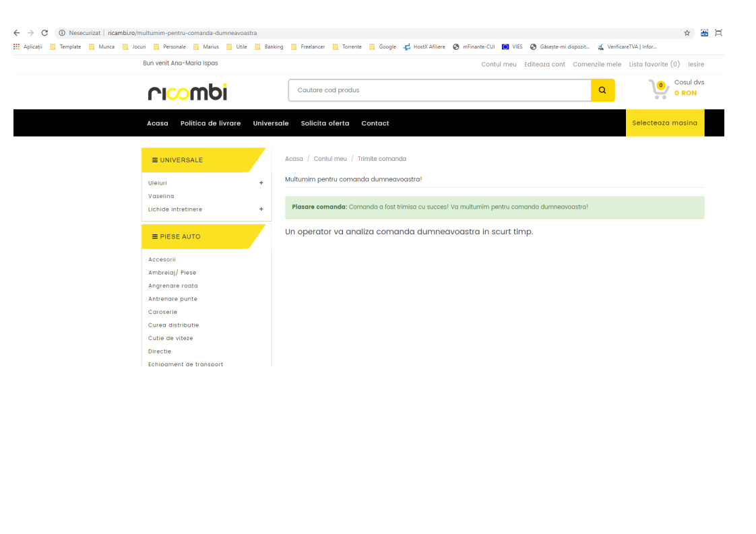The width and height of the screenshot is (756, 534).
Task: Open the Personale bookmarks folder
Action: (x=170, y=46)
